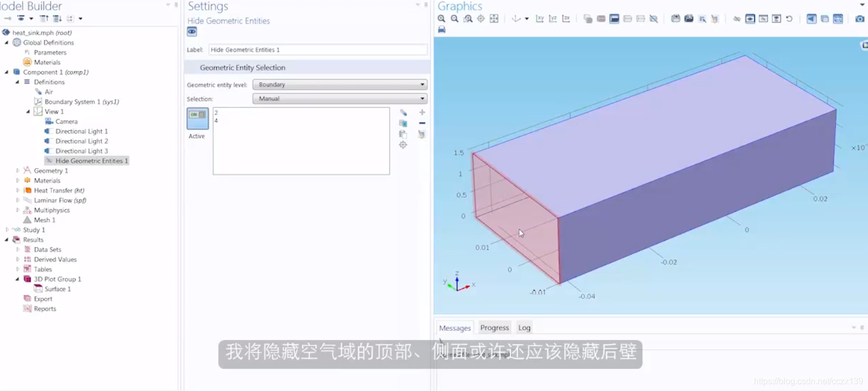Click the plus Add to Selection icon
This screenshot has width=868, height=391.
(x=422, y=112)
